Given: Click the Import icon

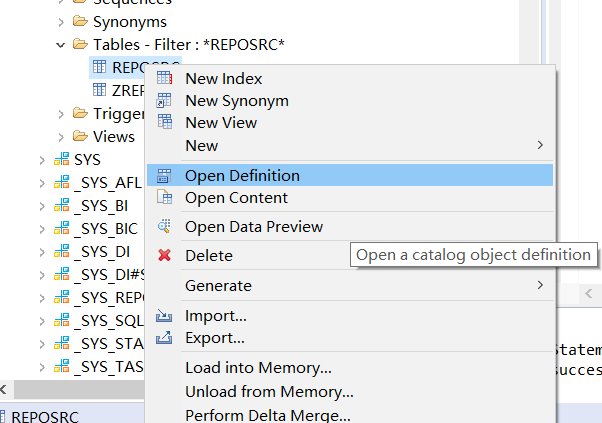Looking at the screenshot, I should [164, 316].
